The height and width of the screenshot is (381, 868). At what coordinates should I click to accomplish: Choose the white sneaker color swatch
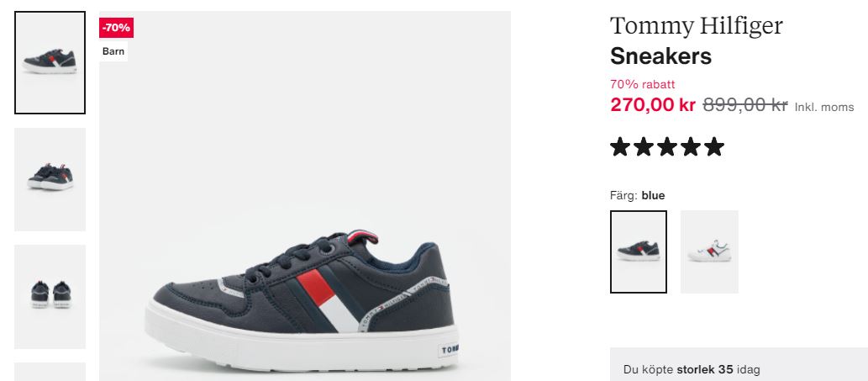[x=710, y=252]
